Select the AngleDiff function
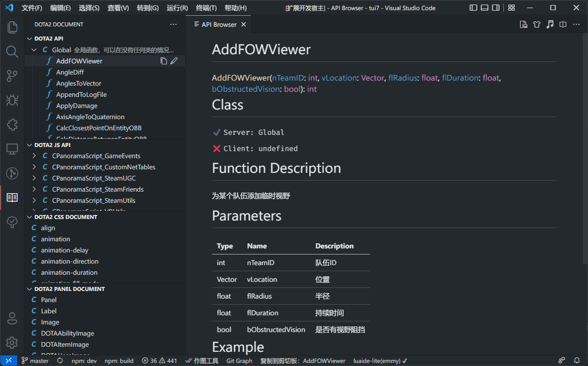Image resolution: width=588 pixels, height=366 pixels. (104, 72)
